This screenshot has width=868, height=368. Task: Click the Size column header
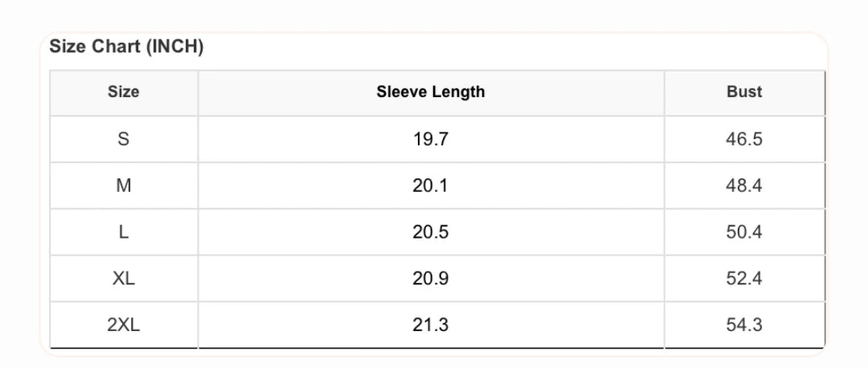click(x=124, y=92)
